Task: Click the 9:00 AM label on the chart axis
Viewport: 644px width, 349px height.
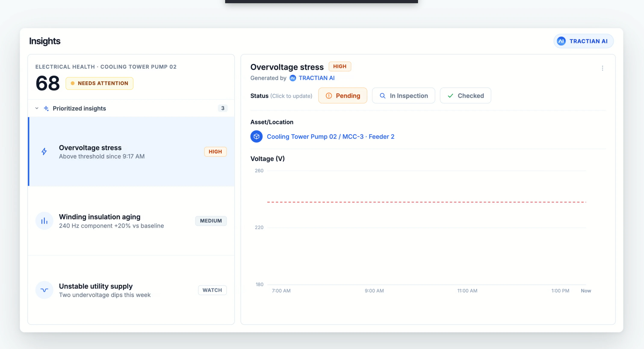Action: [x=374, y=291]
